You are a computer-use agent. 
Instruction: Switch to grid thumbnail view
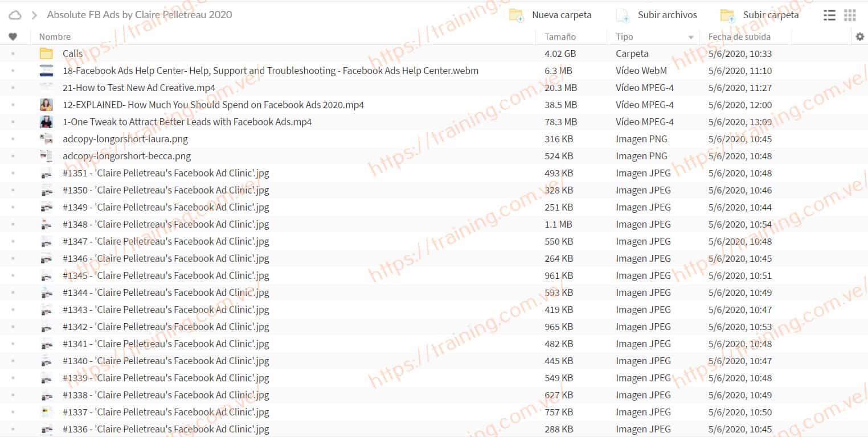click(850, 15)
